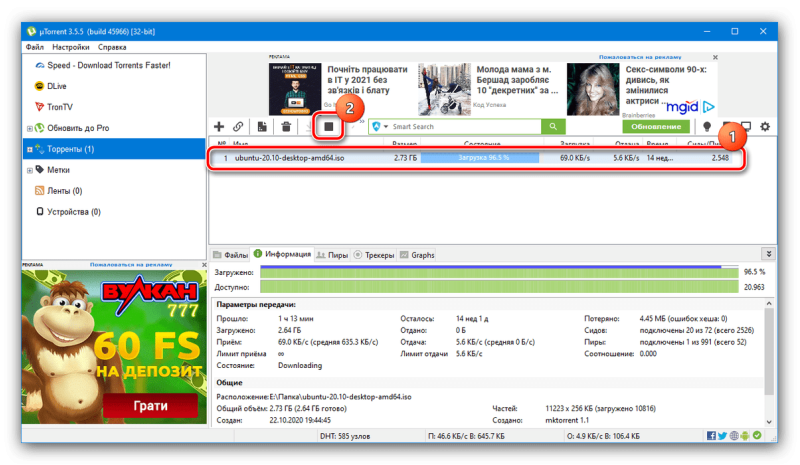Image resolution: width=800 pixels, height=465 pixels.
Task: Click the remote monitor icon in toolbar
Action: coord(746,127)
